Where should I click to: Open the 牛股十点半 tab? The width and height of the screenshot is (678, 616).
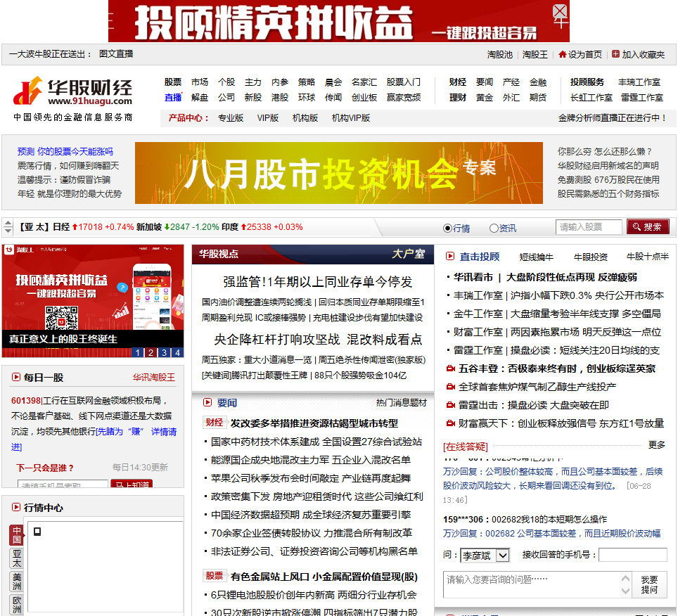click(x=647, y=257)
